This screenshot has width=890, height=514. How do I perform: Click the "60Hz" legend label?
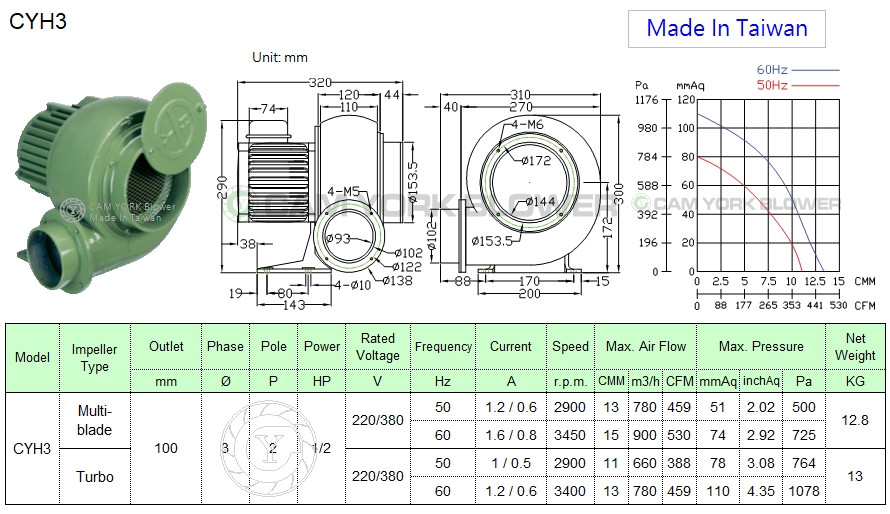click(x=772, y=70)
